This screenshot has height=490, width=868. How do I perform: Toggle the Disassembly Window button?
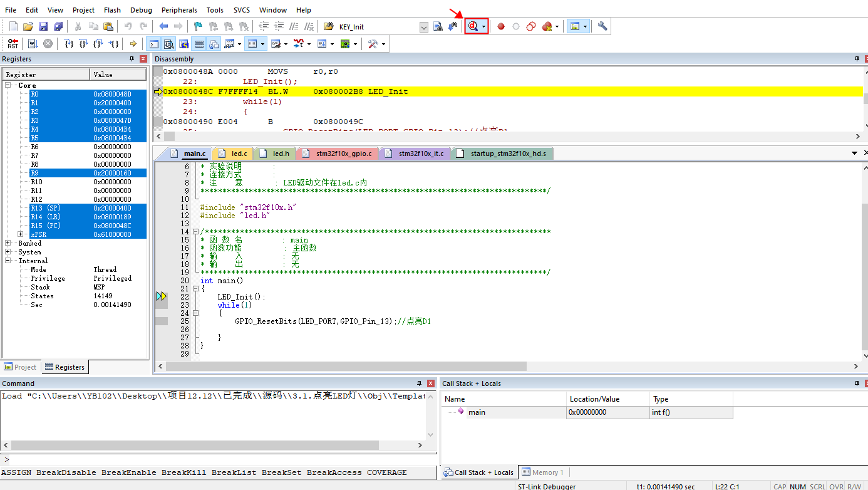(x=168, y=44)
